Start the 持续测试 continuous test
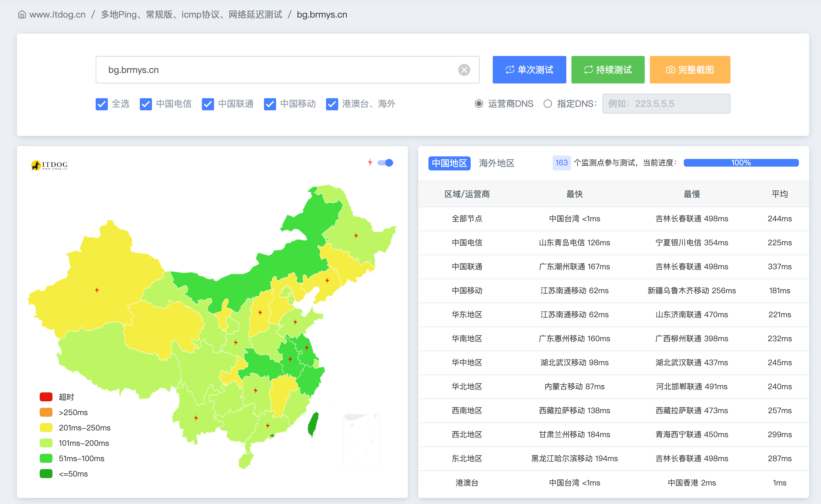The width and height of the screenshot is (821, 504). (x=608, y=70)
